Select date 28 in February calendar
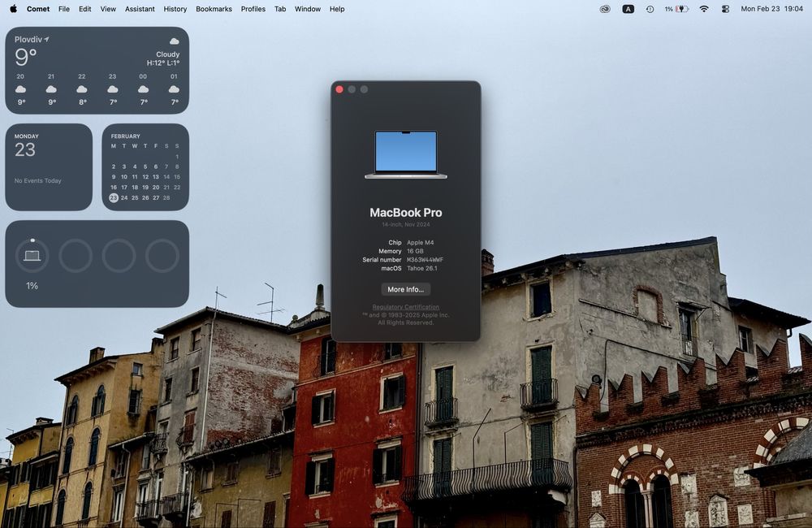 166,197
